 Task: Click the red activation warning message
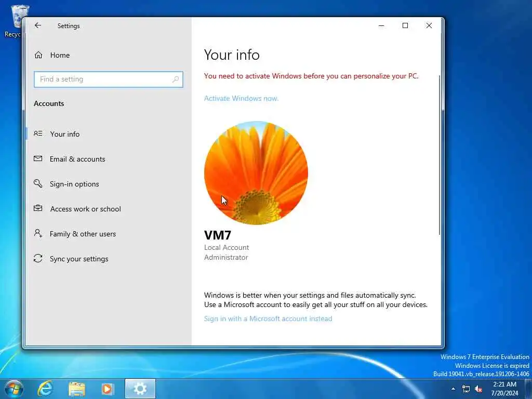pos(311,76)
